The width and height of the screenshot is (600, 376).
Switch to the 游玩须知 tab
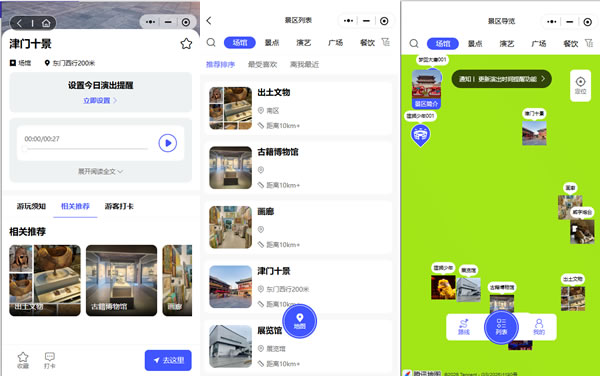31,206
